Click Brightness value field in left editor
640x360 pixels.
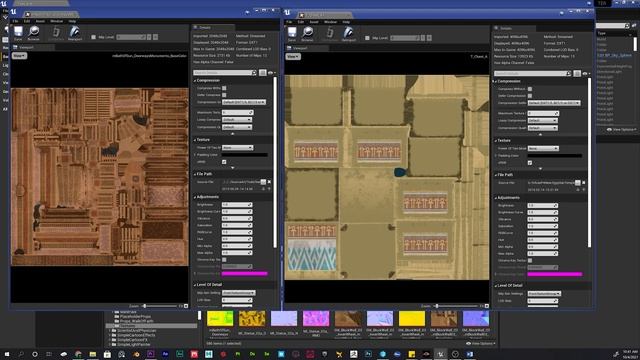237,204
